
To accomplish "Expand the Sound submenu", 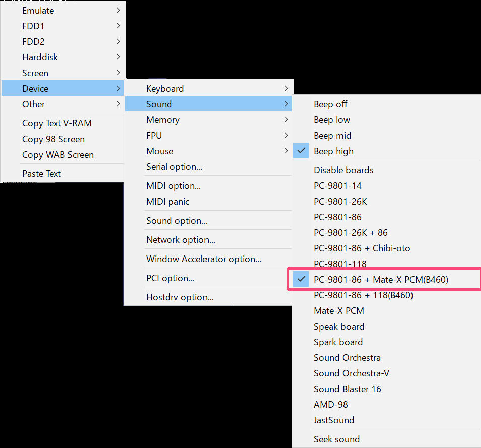I will pos(209,104).
